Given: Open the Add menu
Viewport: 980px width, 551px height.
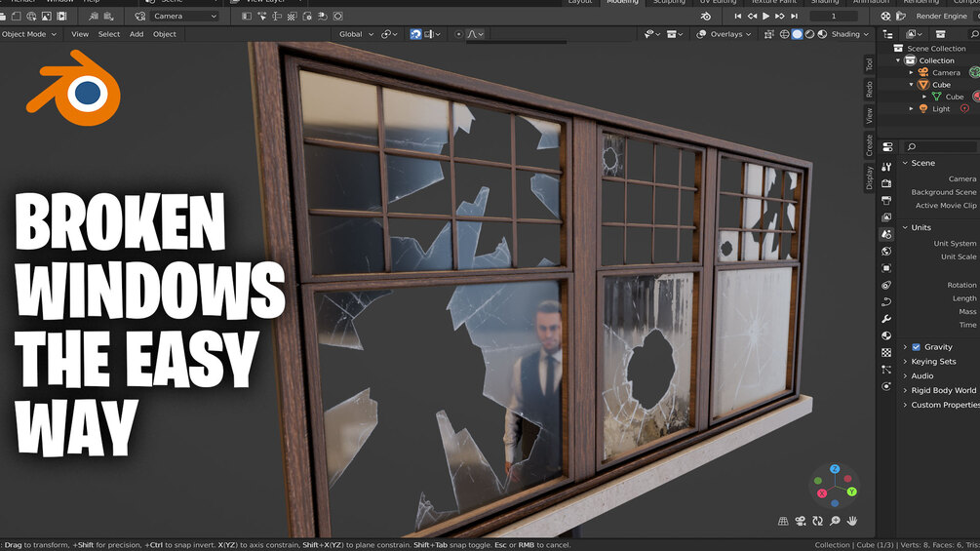Looking at the screenshot, I should tap(137, 34).
